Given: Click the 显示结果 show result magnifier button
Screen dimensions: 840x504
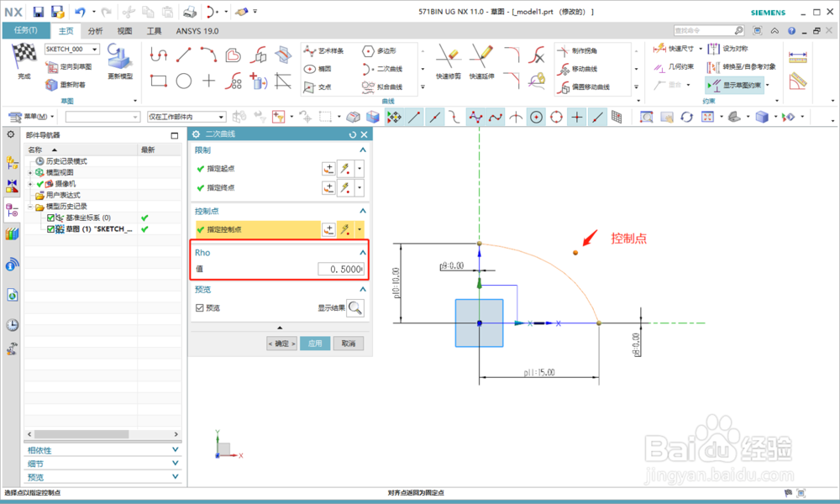Looking at the screenshot, I should tap(355, 308).
